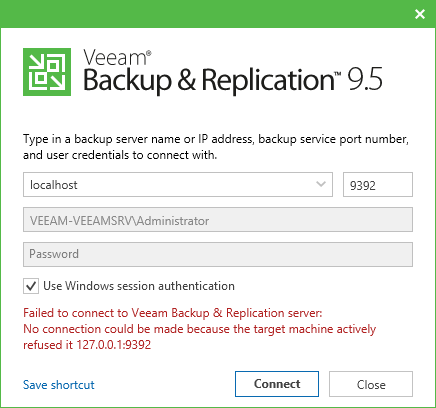The height and width of the screenshot is (408, 436).
Task: Focus the Password input field
Action: [x=218, y=254]
